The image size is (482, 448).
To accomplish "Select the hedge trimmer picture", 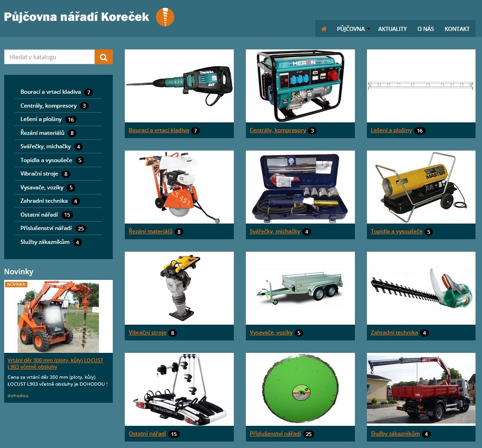I will click(x=421, y=288).
